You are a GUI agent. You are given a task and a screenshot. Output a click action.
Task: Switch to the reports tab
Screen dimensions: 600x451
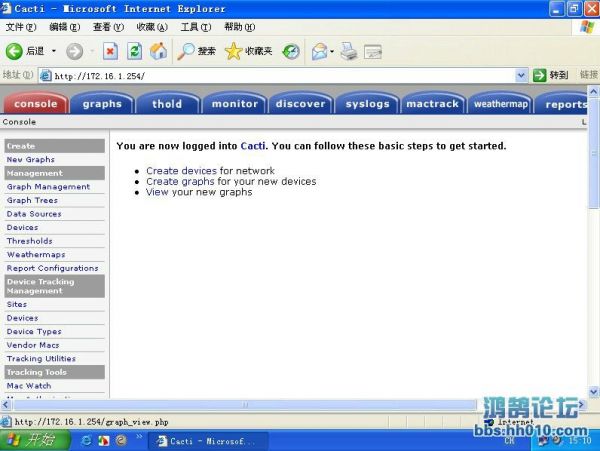(x=561, y=104)
